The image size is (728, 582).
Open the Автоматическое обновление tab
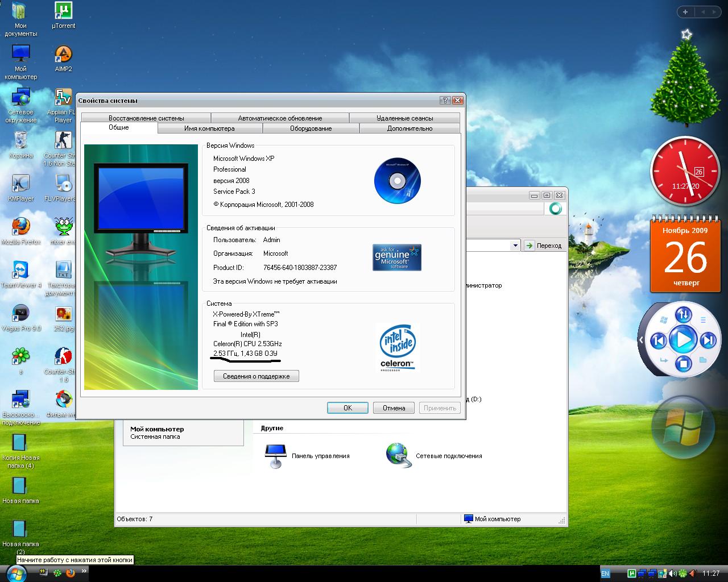(x=280, y=118)
